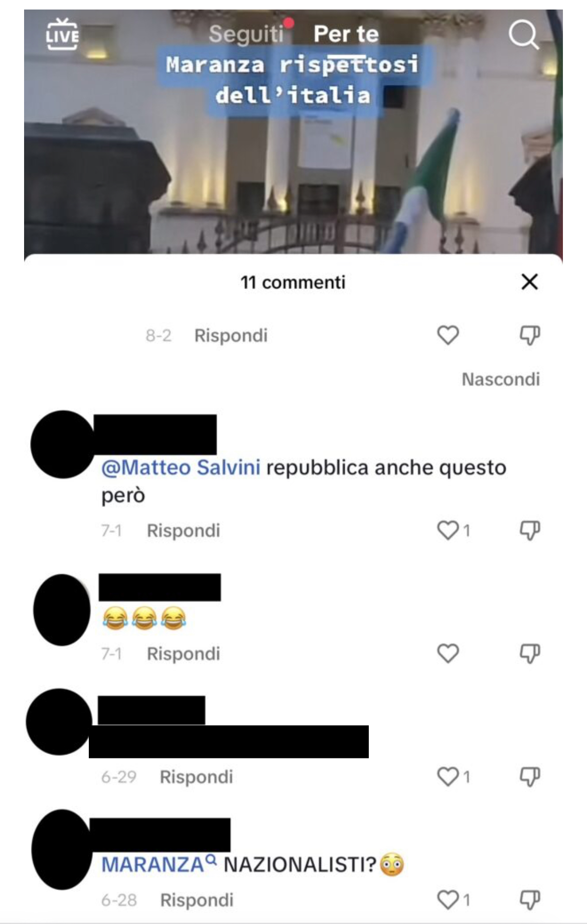Close the 11 commenti panel
The image size is (587, 924).
click(x=529, y=282)
